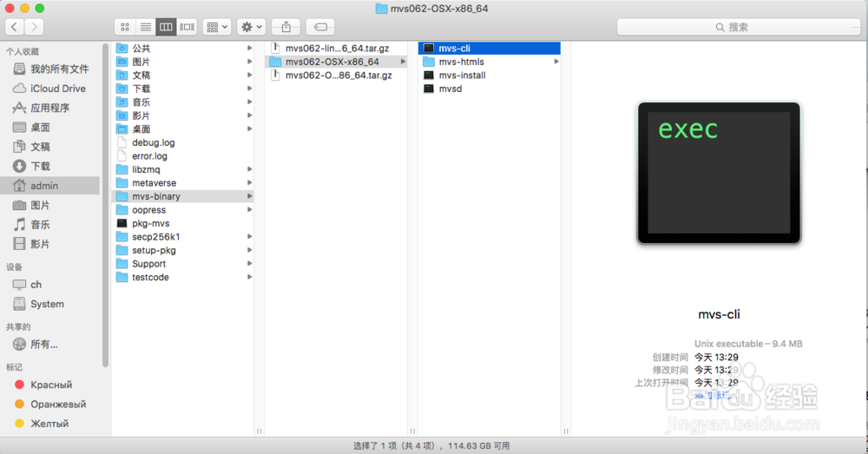Open the setup-pkg folder
This screenshot has width=868, height=454.
tap(184, 250)
